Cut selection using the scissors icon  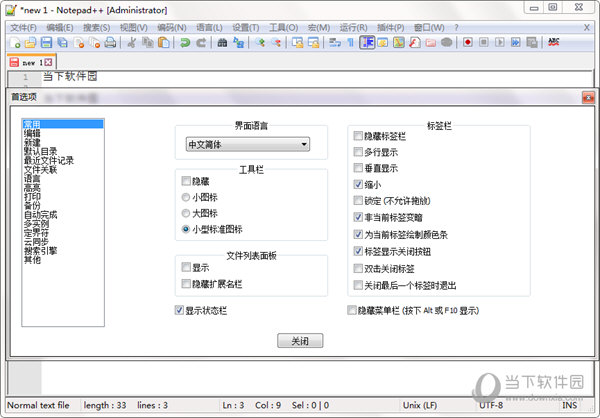(131, 42)
